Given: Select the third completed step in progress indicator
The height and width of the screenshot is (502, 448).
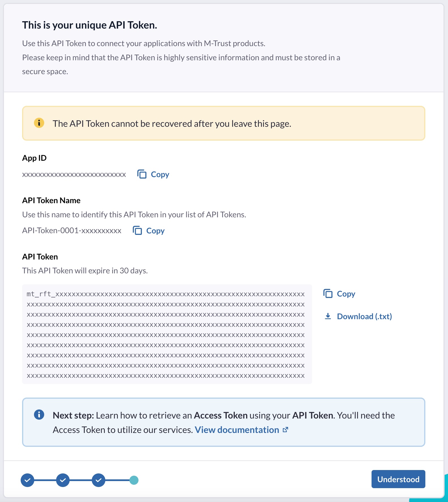Looking at the screenshot, I should click(99, 480).
